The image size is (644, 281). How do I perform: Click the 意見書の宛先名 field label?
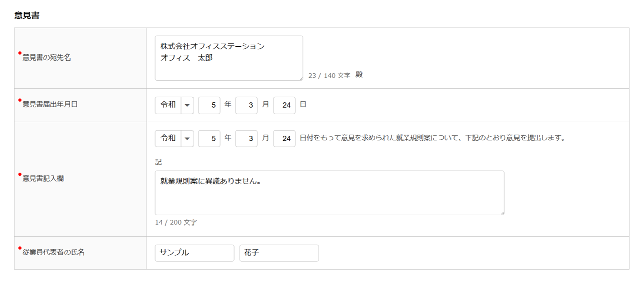click(x=47, y=58)
